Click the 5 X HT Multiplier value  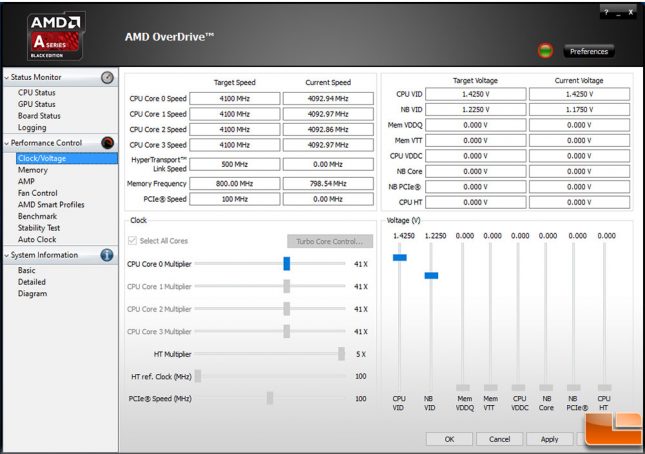click(361, 354)
